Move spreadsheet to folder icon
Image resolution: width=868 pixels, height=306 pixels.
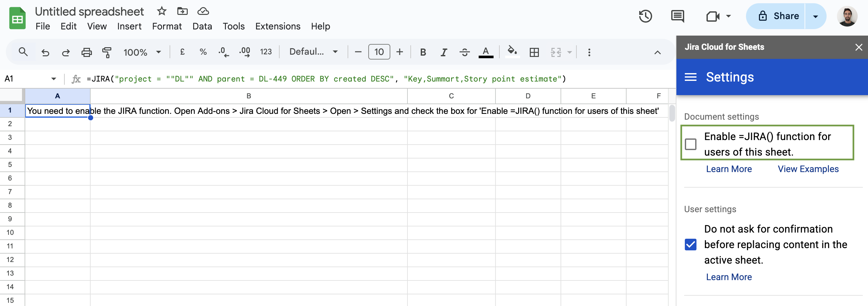(x=182, y=11)
